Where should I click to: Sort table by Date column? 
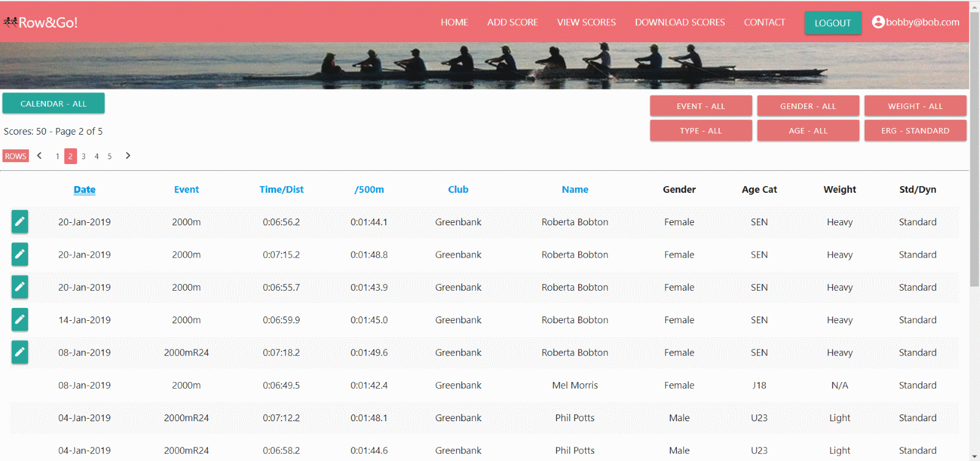pyautogui.click(x=85, y=190)
